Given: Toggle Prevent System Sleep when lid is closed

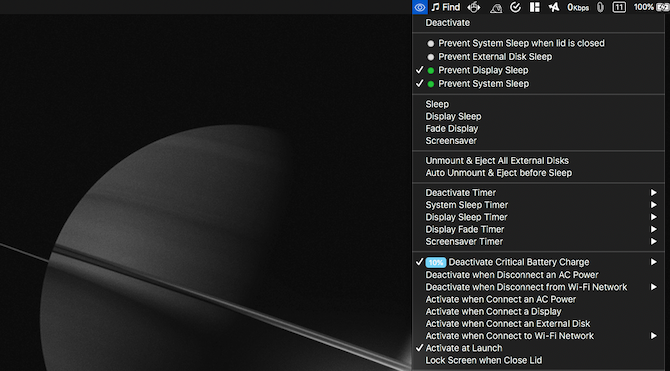Looking at the screenshot, I should click(538, 43).
